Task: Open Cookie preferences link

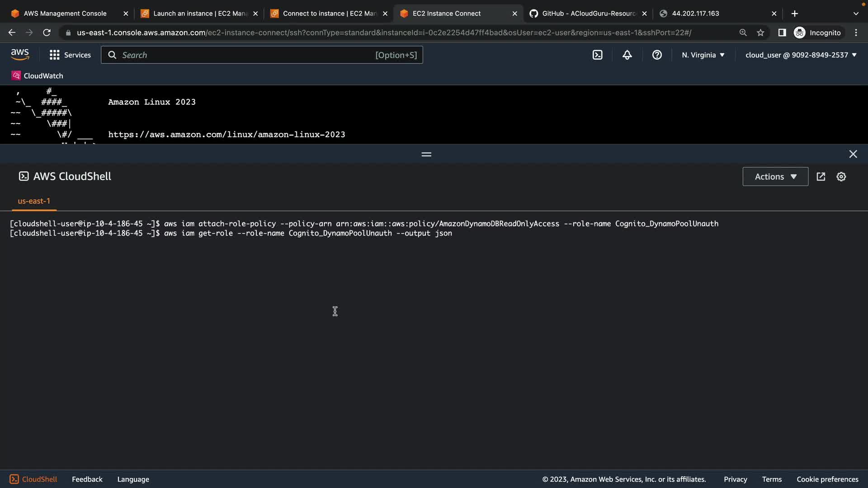Action: click(x=827, y=479)
